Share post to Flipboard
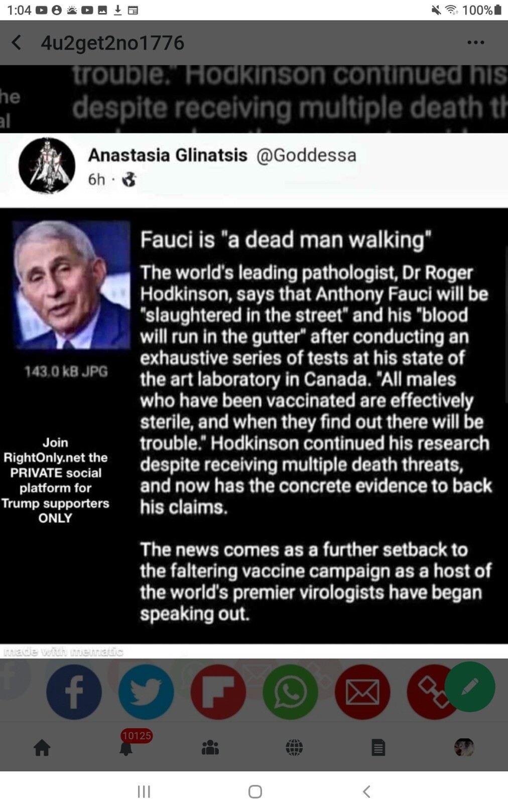The image size is (508, 812). 218,692
